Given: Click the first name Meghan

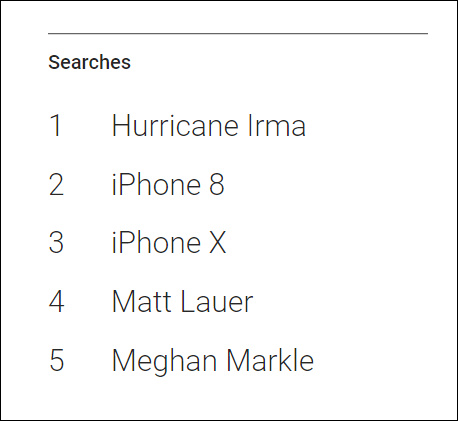Looking at the screenshot, I should click(164, 361).
